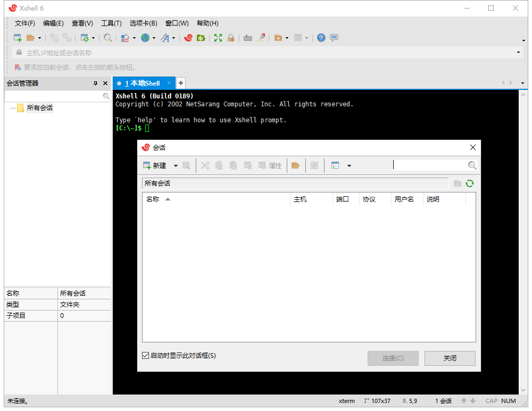This screenshot has height=411, width=532.
Task: Sort by 主机 column header
Action: [311, 199]
